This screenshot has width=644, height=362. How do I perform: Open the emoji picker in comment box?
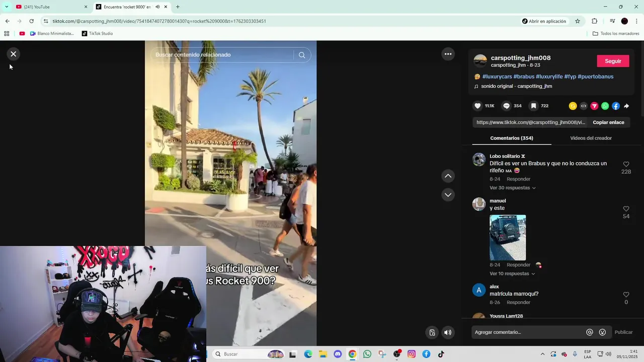click(602, 332)
